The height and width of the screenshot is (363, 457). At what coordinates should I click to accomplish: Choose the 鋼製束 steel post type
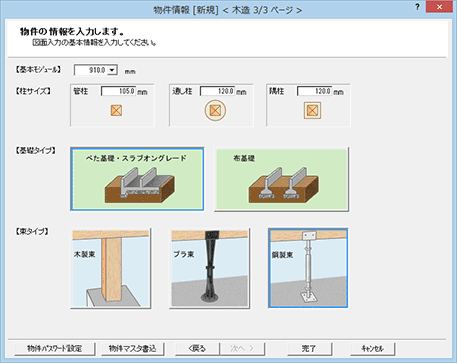coord(308,268)
